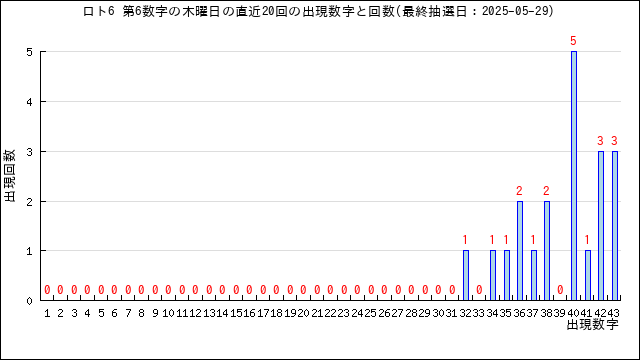
Task: Click the red 0 above number 39
Action: tap(560, 290)
